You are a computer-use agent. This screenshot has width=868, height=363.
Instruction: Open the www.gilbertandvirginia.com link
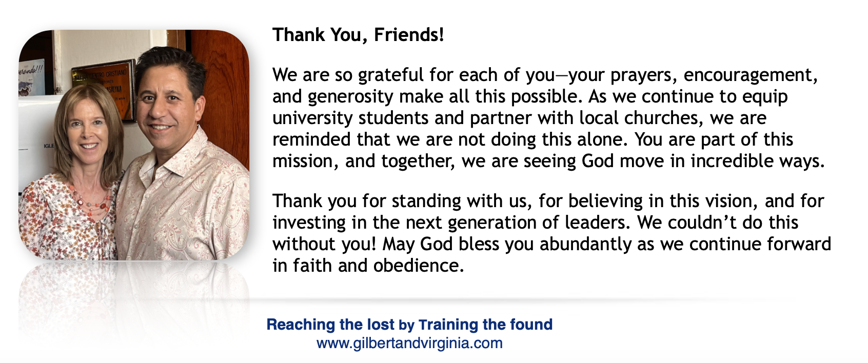409,343
